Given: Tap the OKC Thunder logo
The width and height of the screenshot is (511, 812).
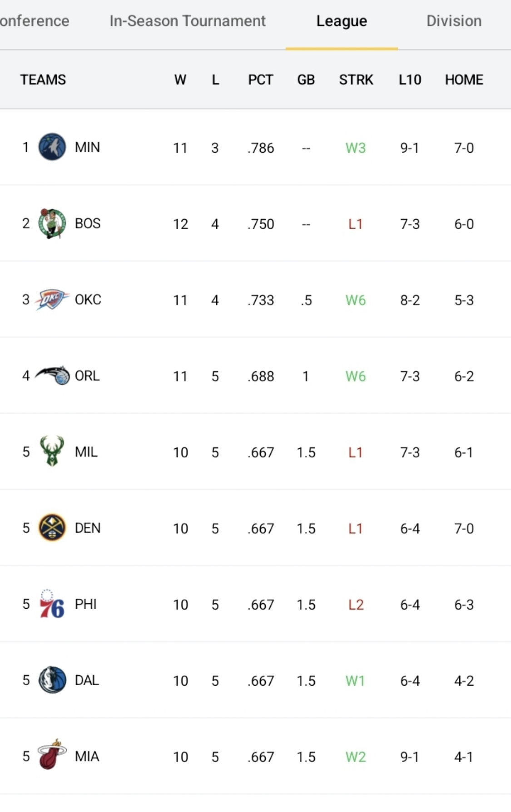Looking at the screenshot, I should pyautogui.click(x=52, y=299).
